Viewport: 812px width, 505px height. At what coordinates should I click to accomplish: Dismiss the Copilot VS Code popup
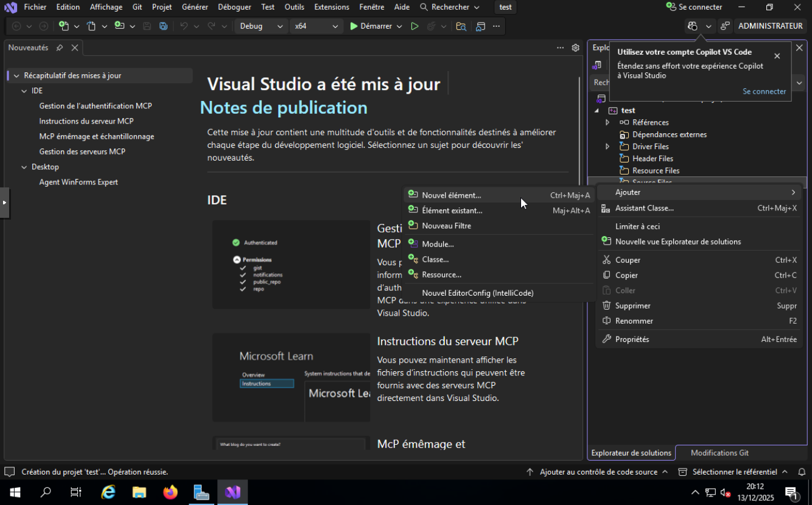pos(777,56)
